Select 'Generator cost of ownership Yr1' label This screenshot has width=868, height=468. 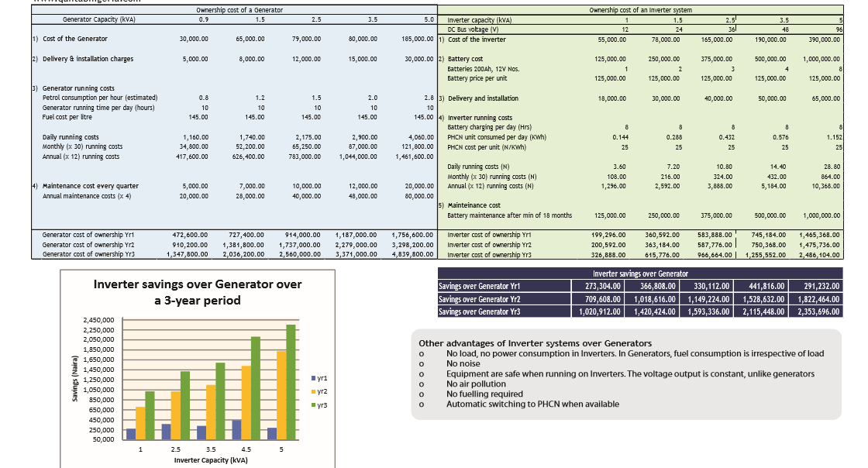88,235
